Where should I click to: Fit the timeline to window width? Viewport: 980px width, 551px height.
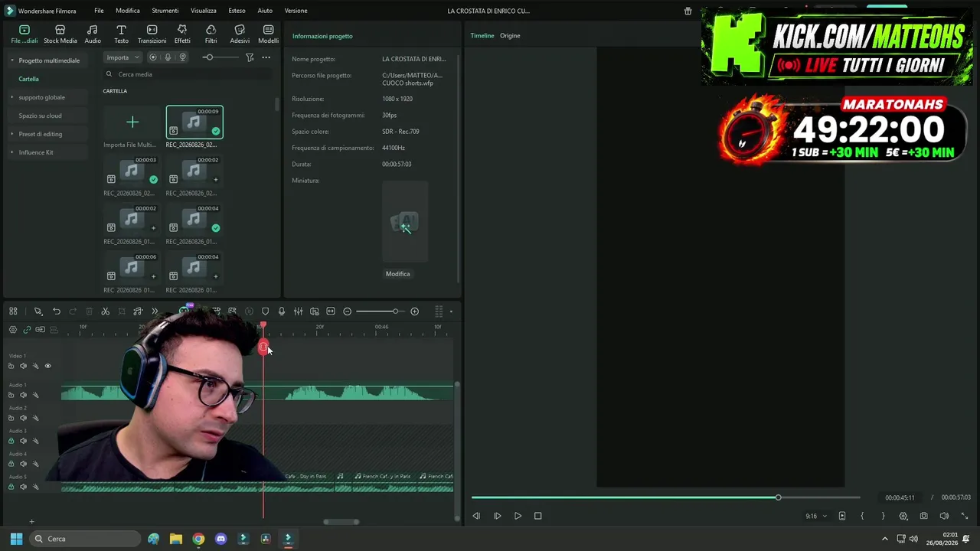[331, 311]
